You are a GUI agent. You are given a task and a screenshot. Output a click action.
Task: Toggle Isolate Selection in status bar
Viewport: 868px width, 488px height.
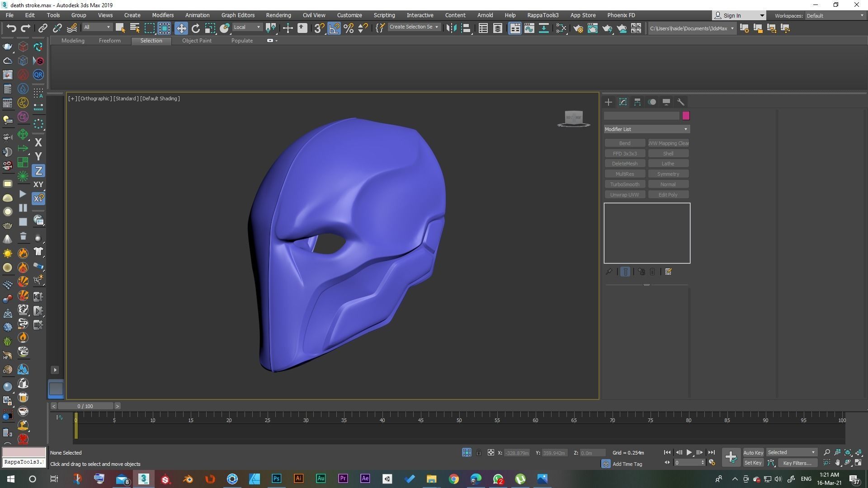[x=467, y=452]
